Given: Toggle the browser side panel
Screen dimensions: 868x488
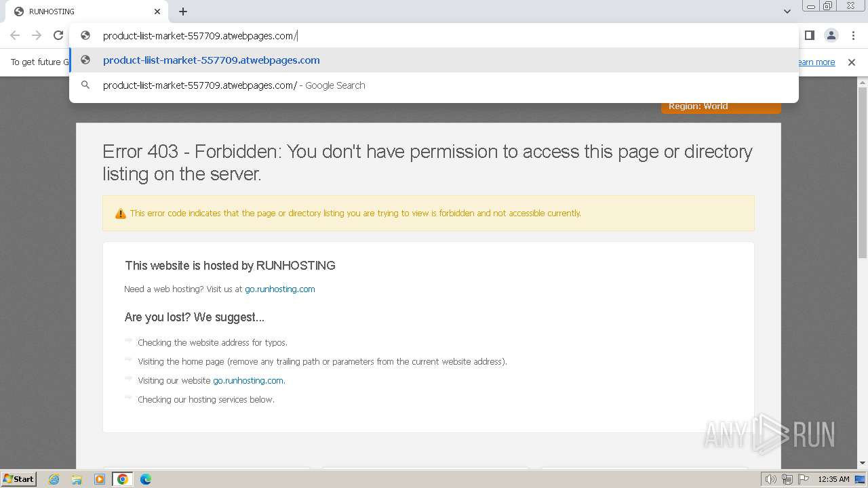Looking at the screenshot, I should click(809, 35).
